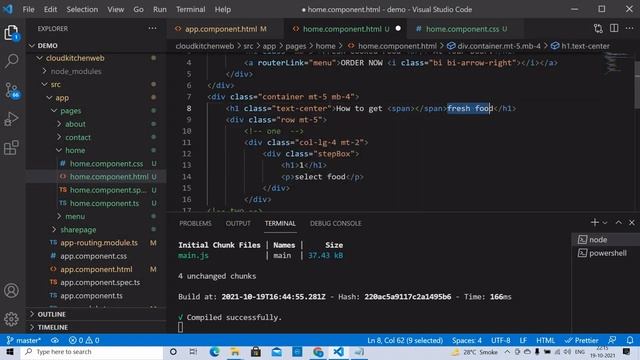Select the node terminal instance

[x=605, y=240]
